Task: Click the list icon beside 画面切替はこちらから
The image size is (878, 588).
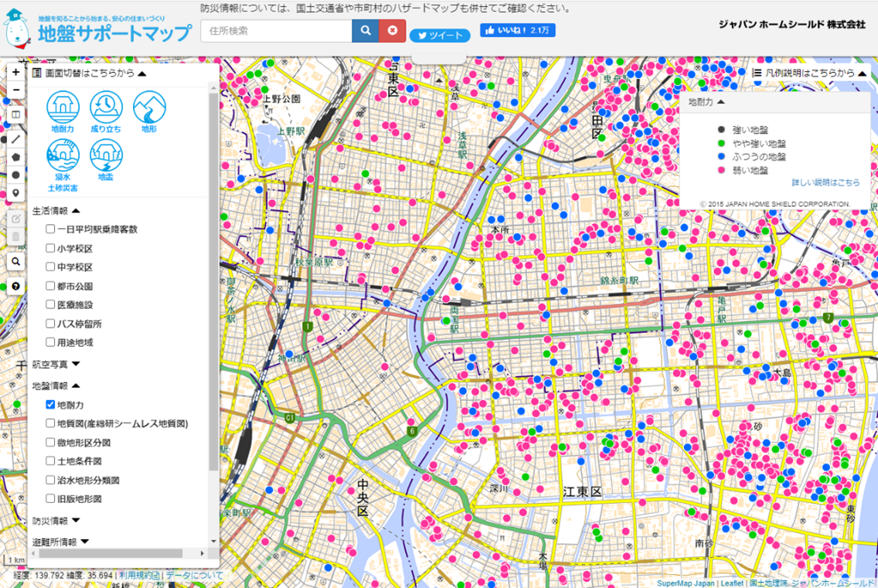Action: click(x=37, y=73)
